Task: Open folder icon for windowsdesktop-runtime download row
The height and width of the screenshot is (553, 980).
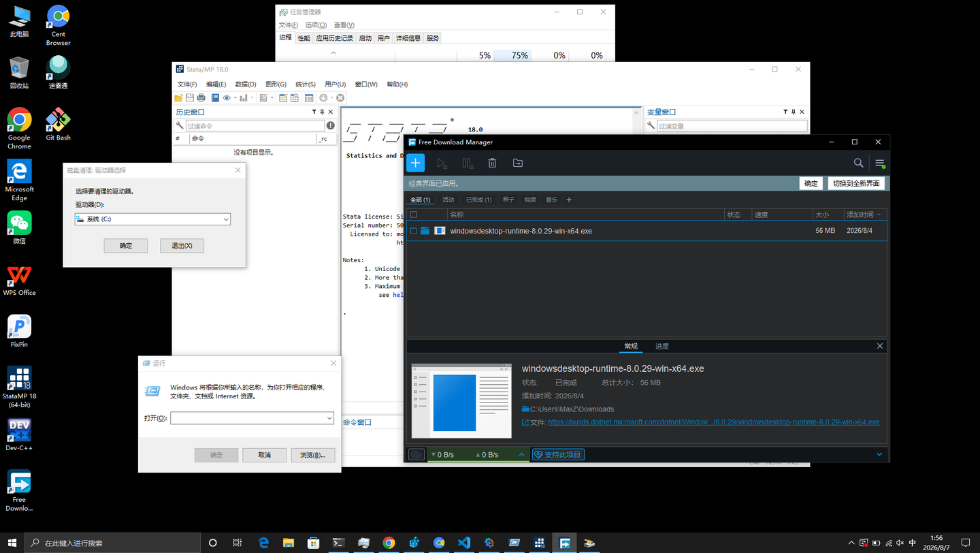Action: click(x=425, y=231)
